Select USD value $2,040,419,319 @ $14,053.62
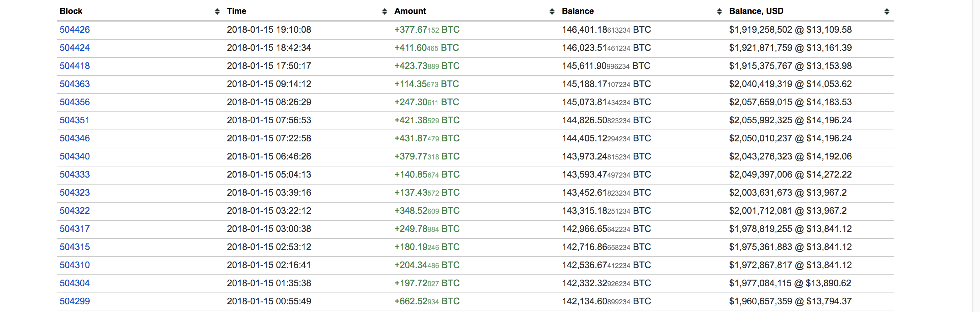This screenshot has width=980, height=312. coord(790,84)
